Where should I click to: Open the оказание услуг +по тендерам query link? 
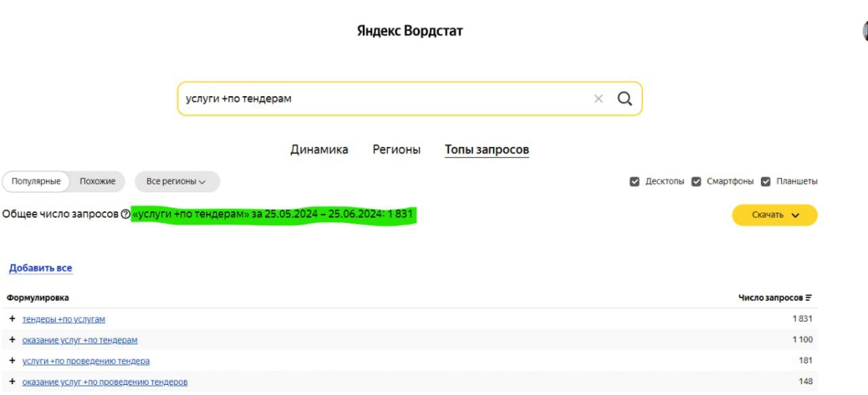(80, 340)
